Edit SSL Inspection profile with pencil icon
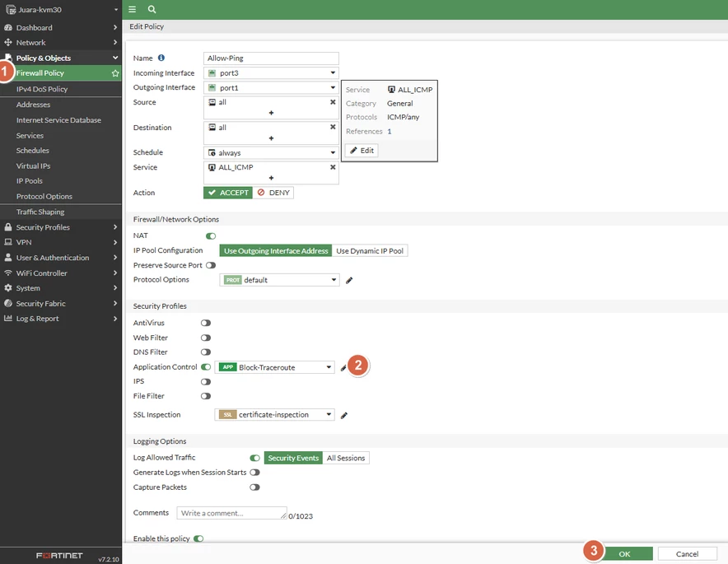 [344, 416]
